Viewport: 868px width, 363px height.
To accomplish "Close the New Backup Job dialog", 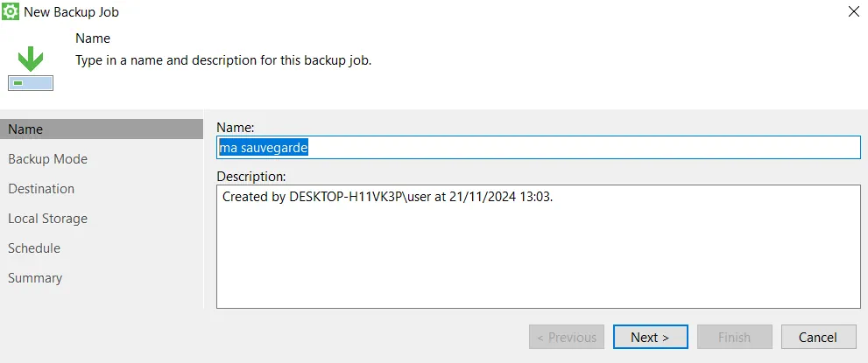I will point(854,11).
